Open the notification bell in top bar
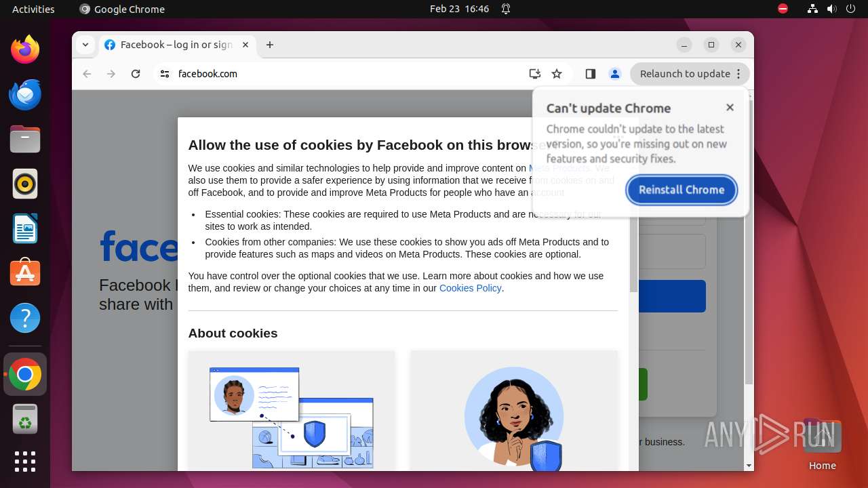 pyautogui.click(x=506, y=9)
